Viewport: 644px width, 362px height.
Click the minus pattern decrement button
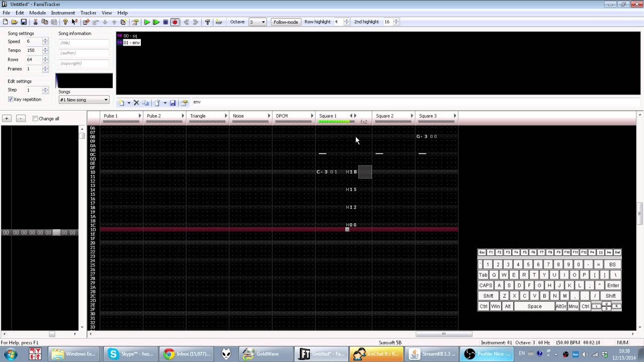(21, 119)
